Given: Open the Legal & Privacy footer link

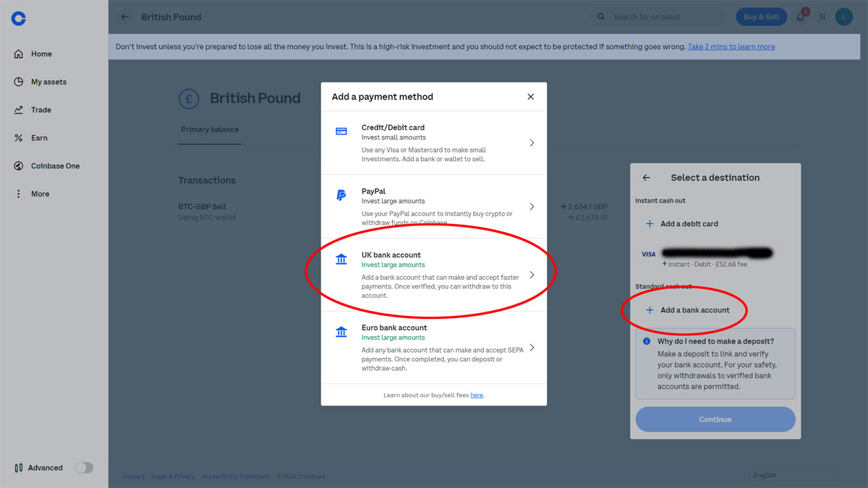Looking at the screenshot, I should (174, 476).
